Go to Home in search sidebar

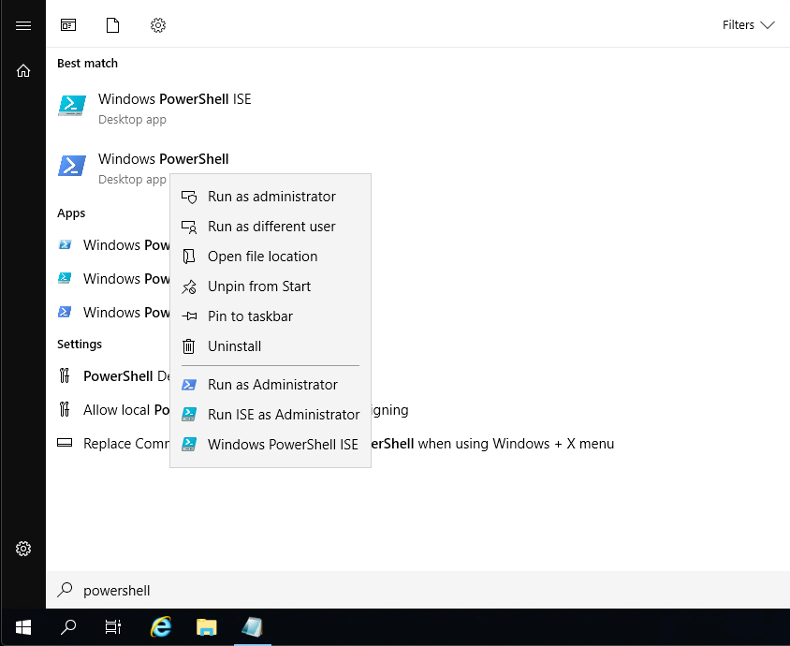[x=23, y=71]
